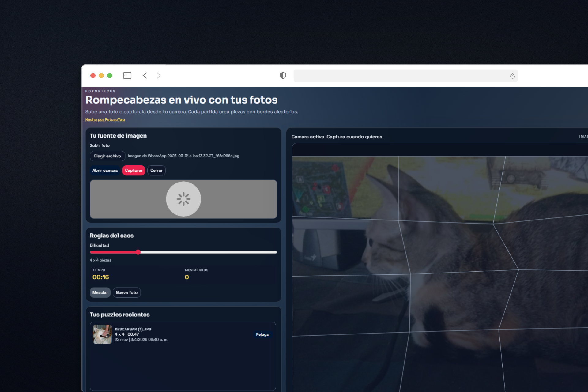Start over with Nueva foto
The width and height of the screenshot is (588, 392).
126,292
